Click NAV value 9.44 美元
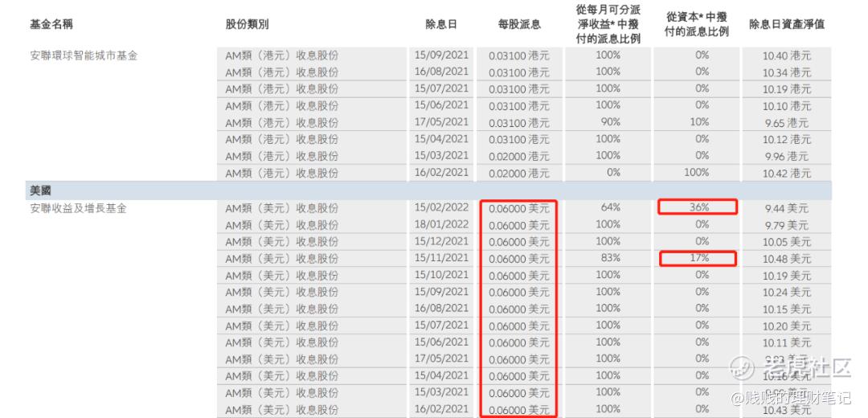Image resolution: width=868 pixels, height=418 pixels. tap(787, 209)
